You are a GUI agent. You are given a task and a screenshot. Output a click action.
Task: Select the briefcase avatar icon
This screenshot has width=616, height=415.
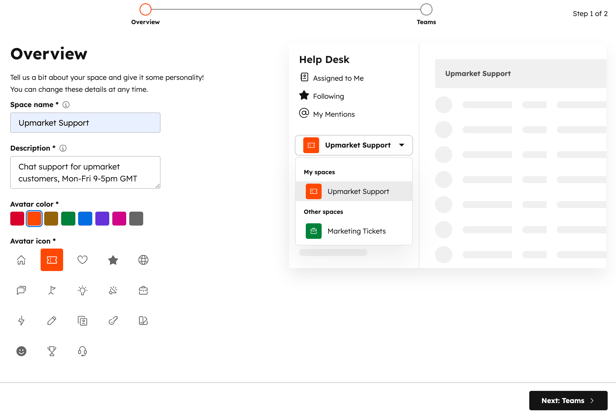(x=143, y=291)
